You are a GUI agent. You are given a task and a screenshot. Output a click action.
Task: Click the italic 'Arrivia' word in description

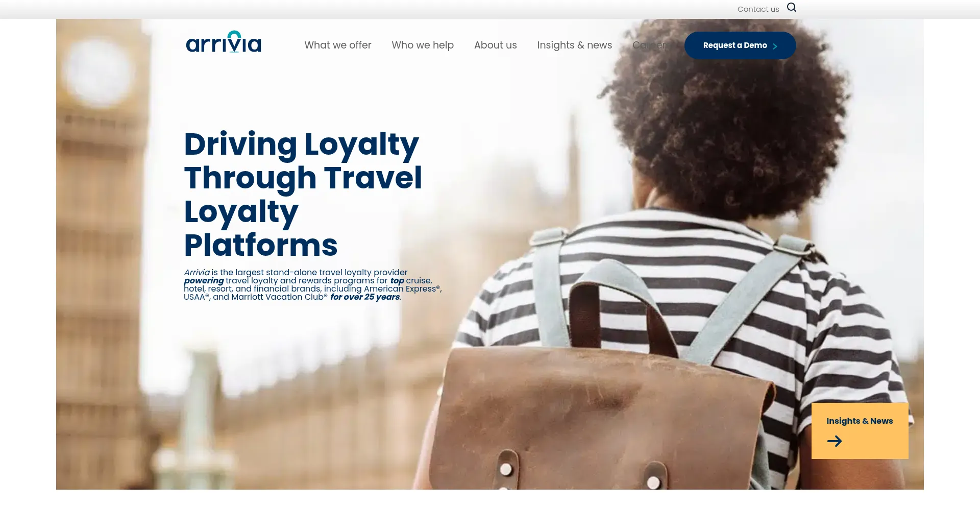click(x=197, y=273)
